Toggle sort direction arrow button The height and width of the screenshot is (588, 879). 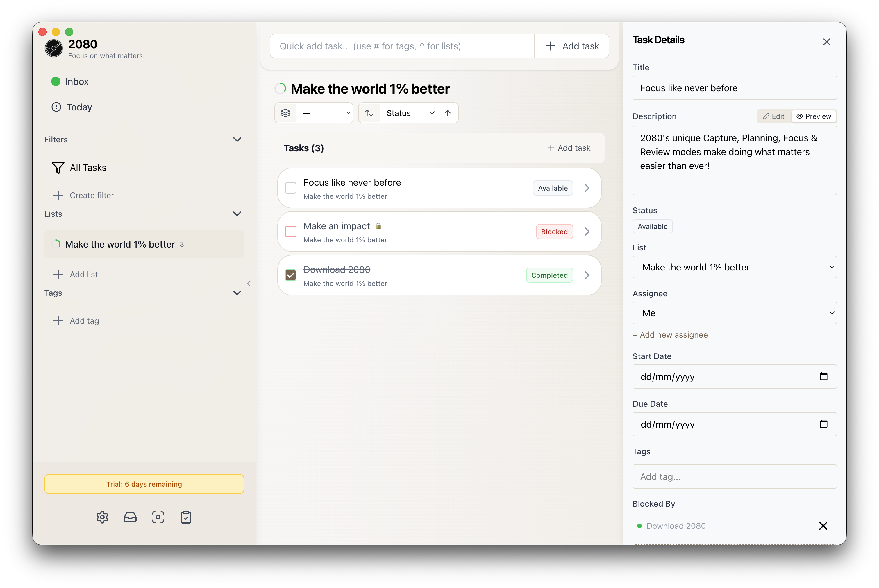click(448, 113)
